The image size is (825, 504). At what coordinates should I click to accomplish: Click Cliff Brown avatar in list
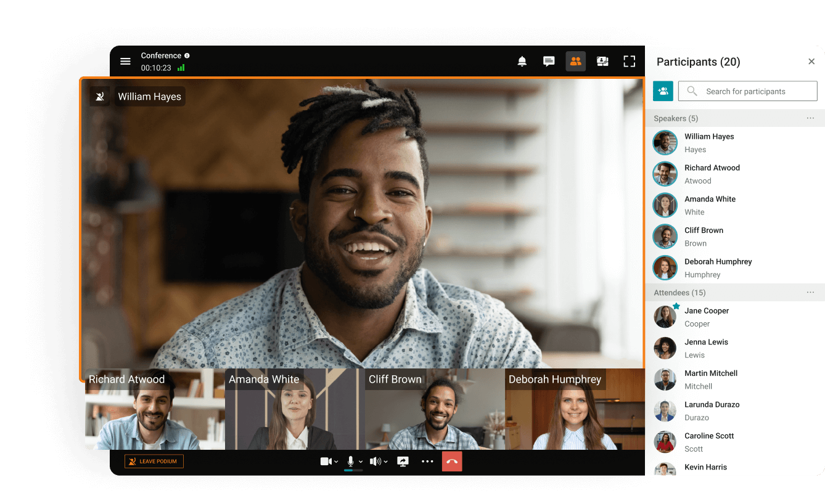(x=665, y=237)
